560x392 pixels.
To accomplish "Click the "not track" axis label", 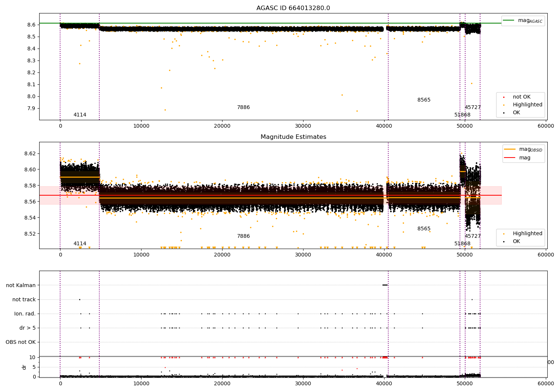I will coord(24,299).
